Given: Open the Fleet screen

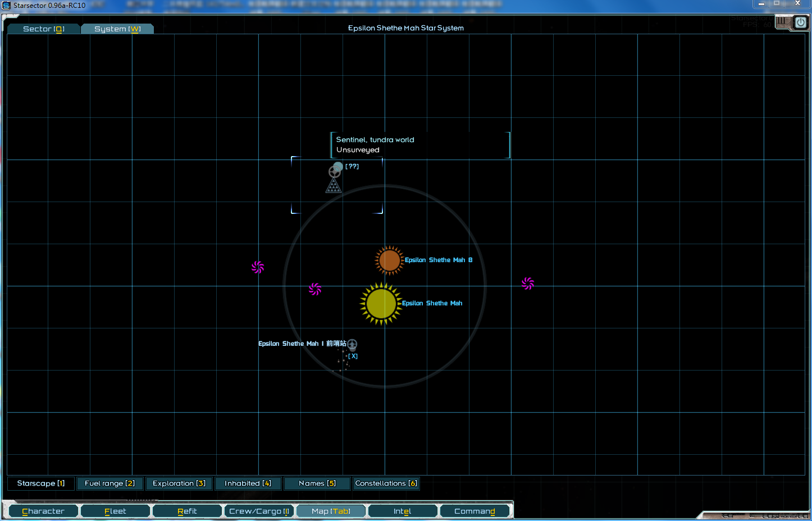Looking at the screenshot, I should [x=115, y=511].
